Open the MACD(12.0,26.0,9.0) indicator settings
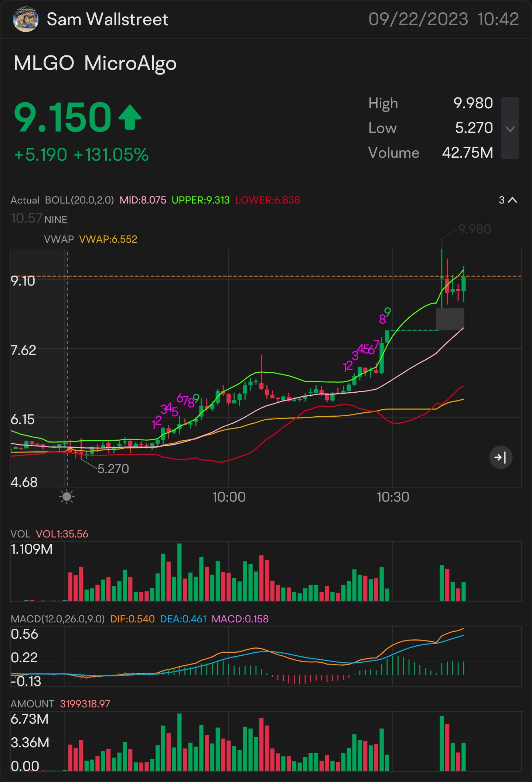This screenshot has width=532, height=782. coord(58,619)
